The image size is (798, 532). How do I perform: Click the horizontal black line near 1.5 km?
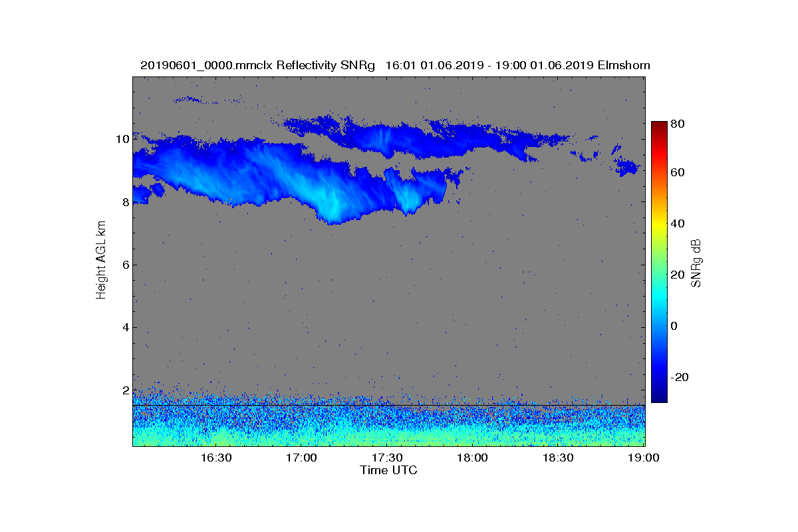tap(389, 405)
